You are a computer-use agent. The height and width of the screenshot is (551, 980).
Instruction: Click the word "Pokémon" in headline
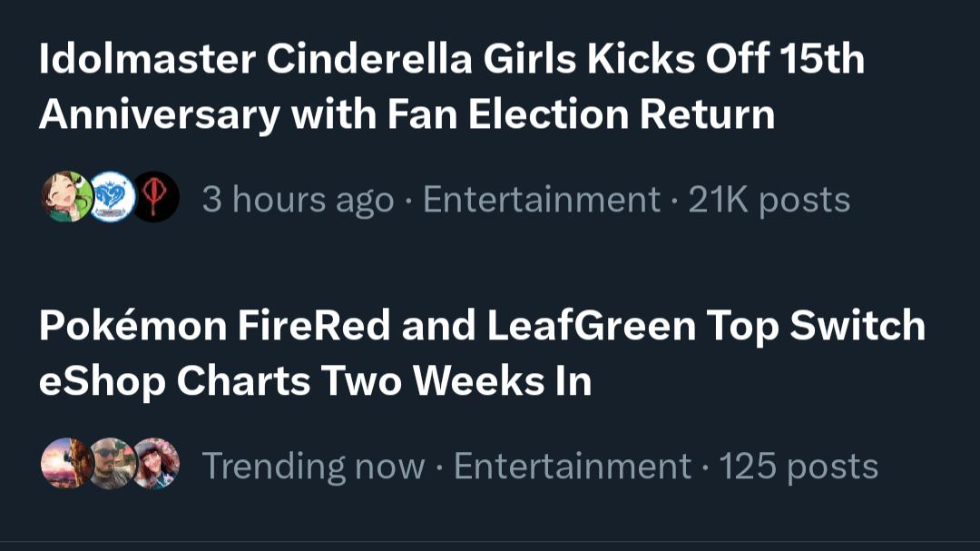[x=132, y=326]
